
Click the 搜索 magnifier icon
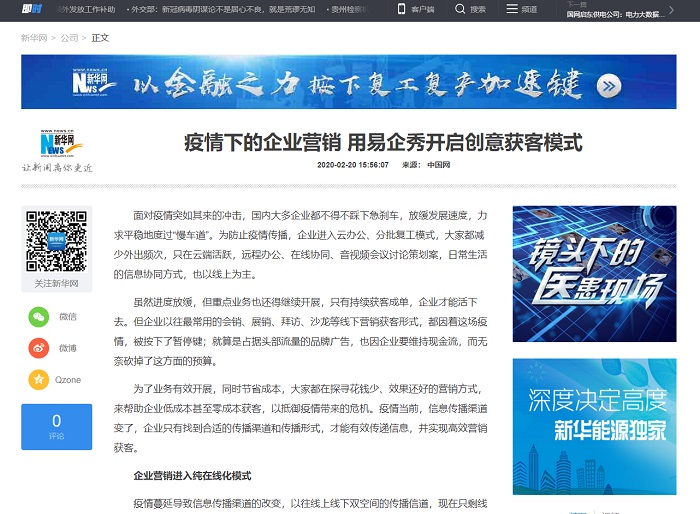pos(459,9)
